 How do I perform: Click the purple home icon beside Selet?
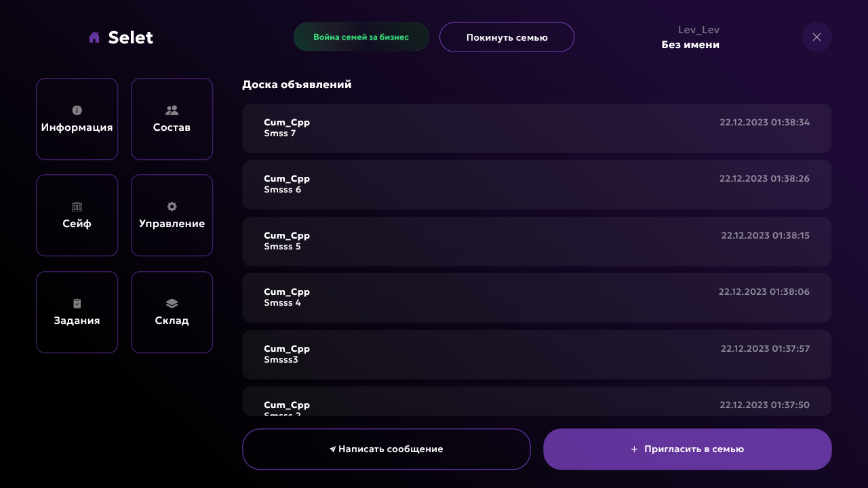[x=94, y=37]
